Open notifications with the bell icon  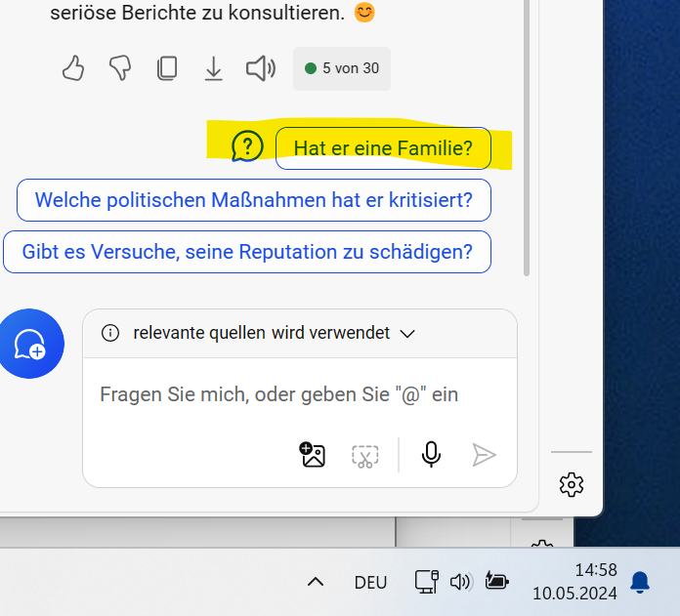[640, 582]
